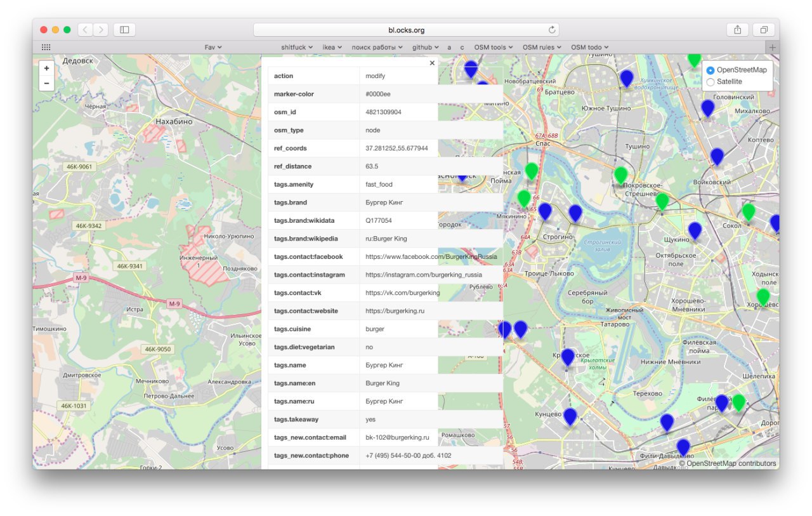Select the vk.com/burgerking URL
Viewport: 812px width, 516px height.
403,293
